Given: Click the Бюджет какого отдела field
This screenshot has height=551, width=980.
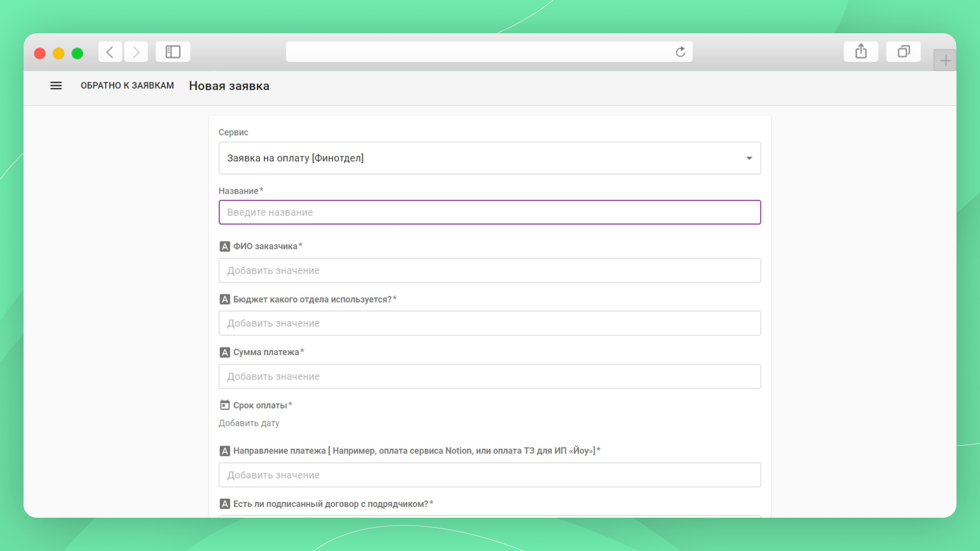Looking at the screenshot, I should click(490, 323).
